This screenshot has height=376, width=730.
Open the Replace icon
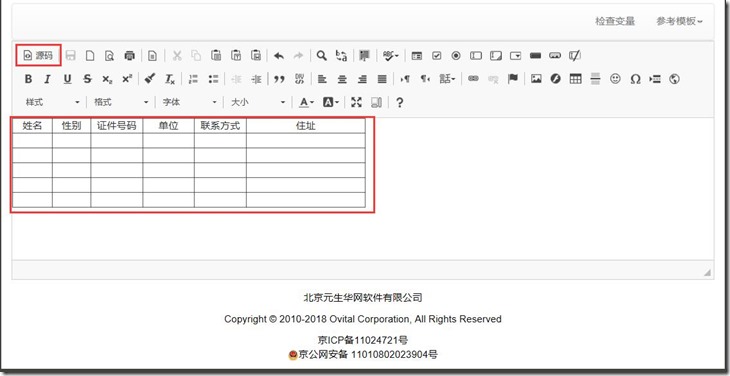[x=341, y=56]
